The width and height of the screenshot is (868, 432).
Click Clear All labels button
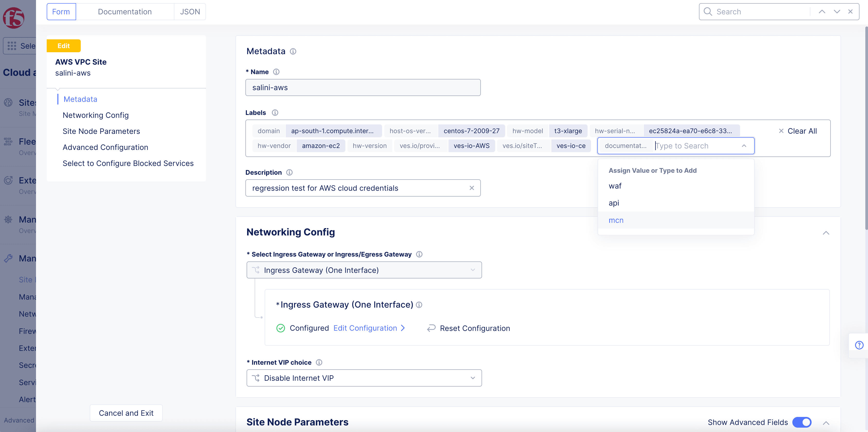[797, 131]
